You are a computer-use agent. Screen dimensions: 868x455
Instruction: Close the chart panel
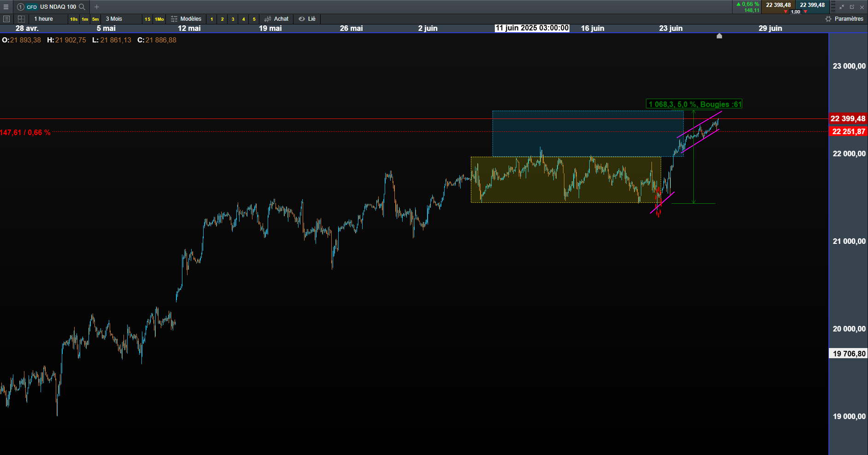pyautogui.click(x=862, y=7)
